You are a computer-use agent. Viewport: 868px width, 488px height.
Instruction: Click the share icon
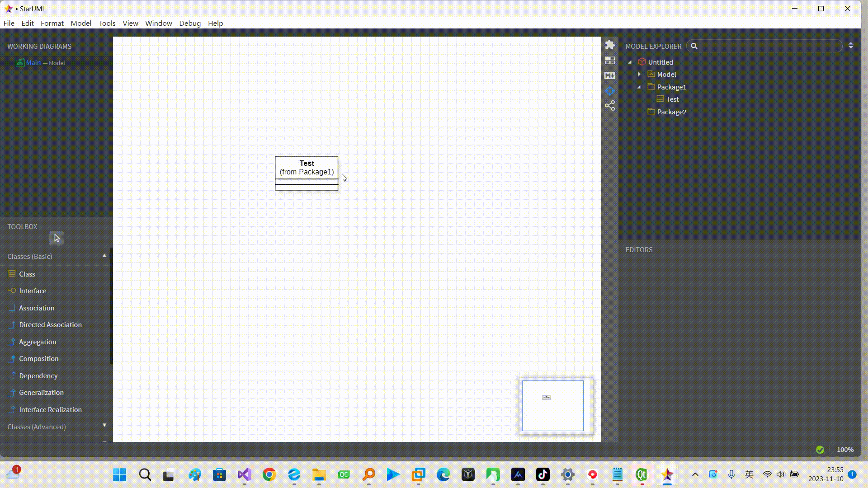(x=610, y=106)
